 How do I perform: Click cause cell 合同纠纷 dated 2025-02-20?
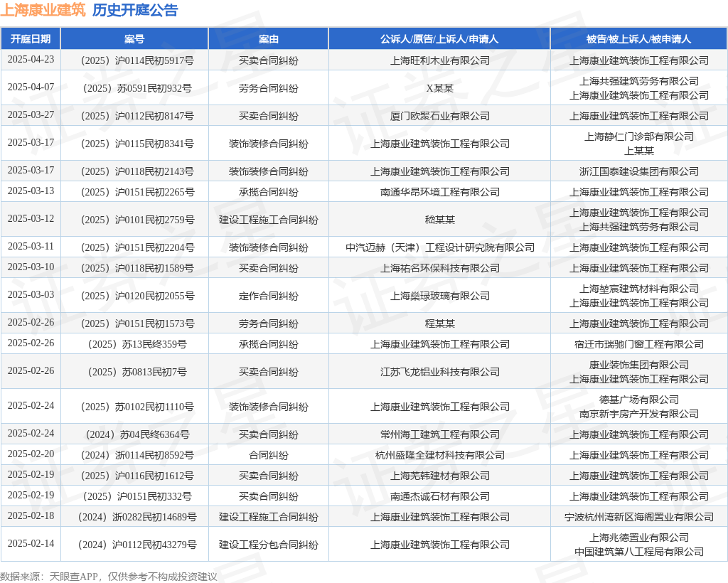click(268, 455)
